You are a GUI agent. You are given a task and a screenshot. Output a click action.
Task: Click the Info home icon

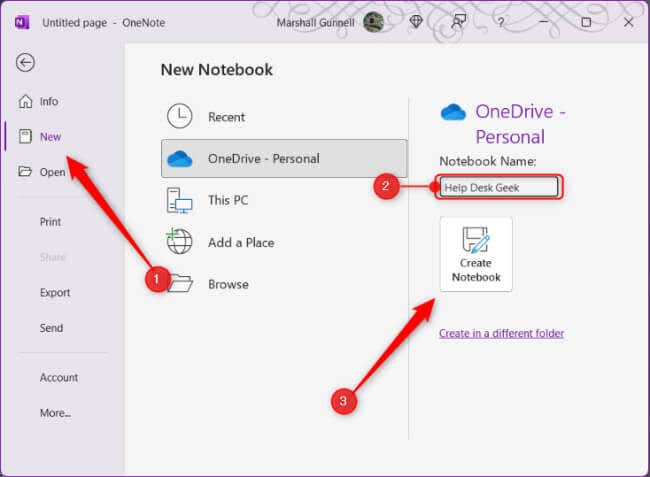[25, 101]
